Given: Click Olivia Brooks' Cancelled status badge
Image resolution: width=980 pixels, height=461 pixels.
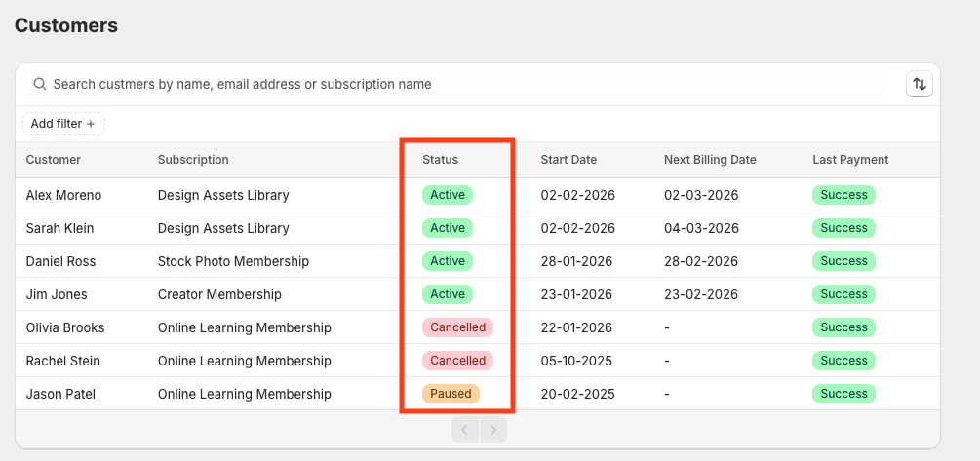Looking at the screenshot, I should 457,327.
